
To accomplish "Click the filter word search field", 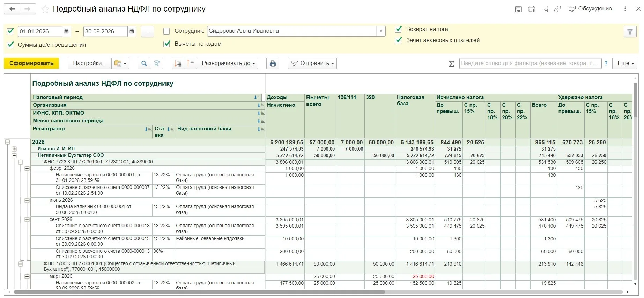I will (530, 63).
